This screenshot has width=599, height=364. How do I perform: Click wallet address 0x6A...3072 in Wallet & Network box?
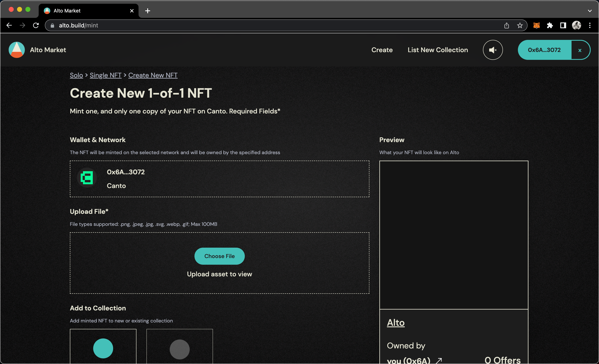(126, 172)
